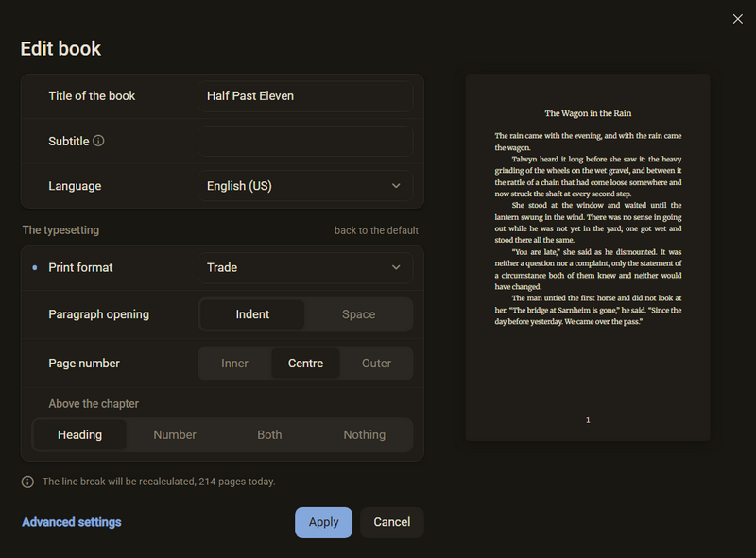The width and height of the screenshot is (756, 558).
Task: Click the blue dot beside Print format
Action: coord(35,267)
